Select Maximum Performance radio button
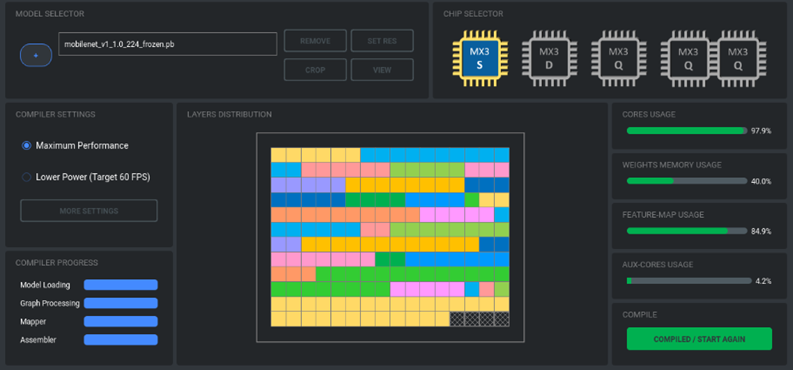The height and width of the screenshot is (370, 793). 26,146
